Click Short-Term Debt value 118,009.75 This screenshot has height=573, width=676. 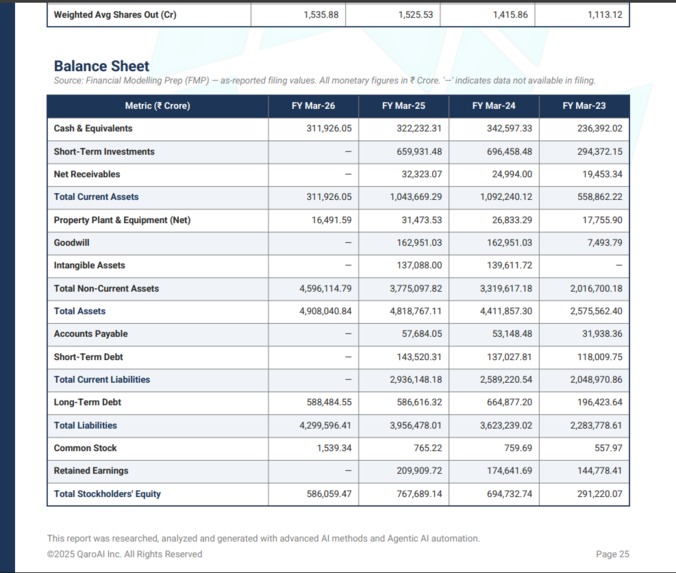[x=600, y=357]
